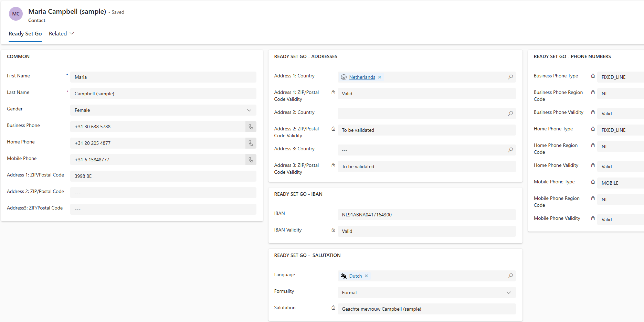Click the lock icon beside IBAN Validity
This screenshot has height=322, width=644.
click(x=333, y=230)
